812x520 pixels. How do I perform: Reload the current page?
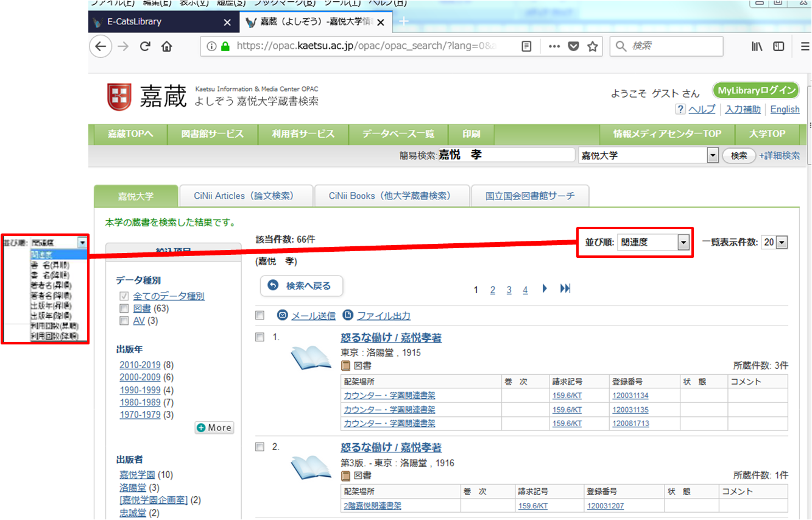(145, 46)
